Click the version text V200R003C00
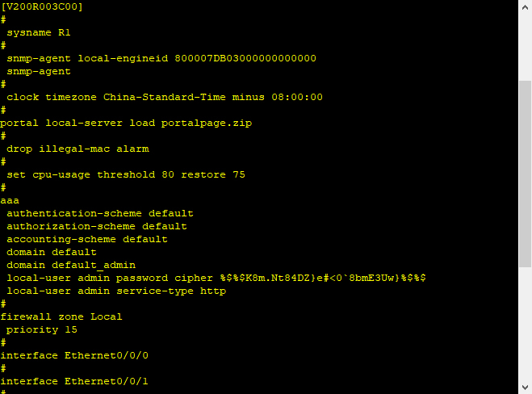 [x=41, y=6]
